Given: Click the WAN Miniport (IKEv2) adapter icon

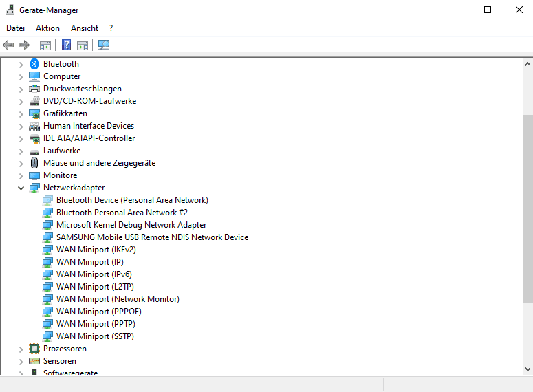Looking at the screenshot, I should pos(47,250).
